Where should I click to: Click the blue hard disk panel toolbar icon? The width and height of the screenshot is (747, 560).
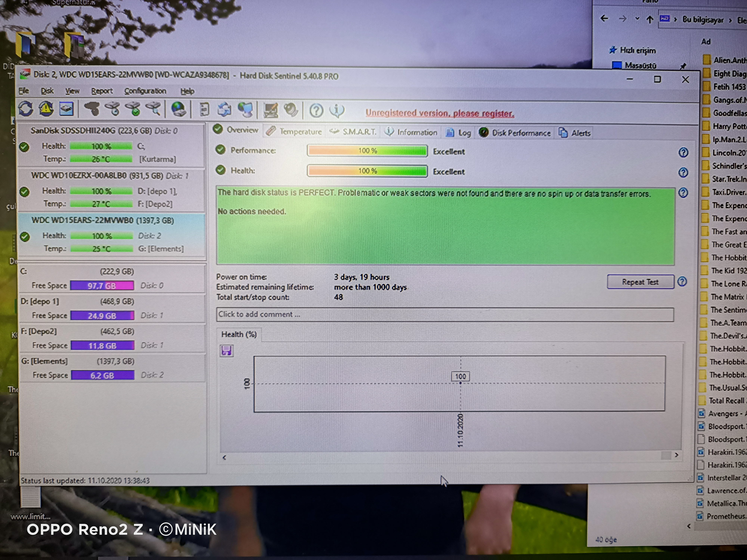(x=66, y=109)
